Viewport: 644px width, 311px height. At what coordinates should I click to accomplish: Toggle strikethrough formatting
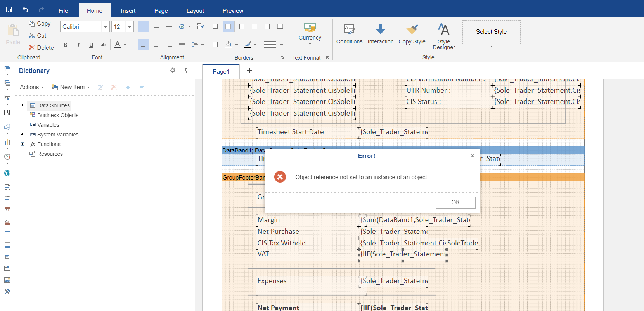point(104,45)
